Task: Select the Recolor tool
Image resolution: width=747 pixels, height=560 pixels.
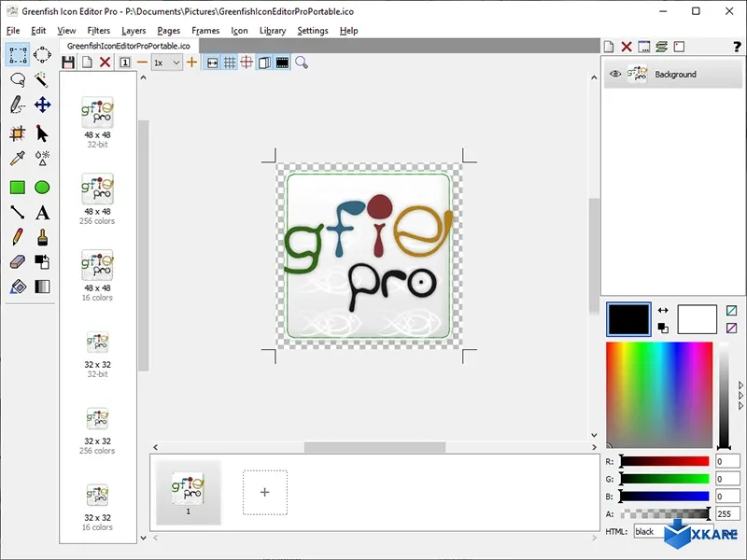Action: [42, 261]
